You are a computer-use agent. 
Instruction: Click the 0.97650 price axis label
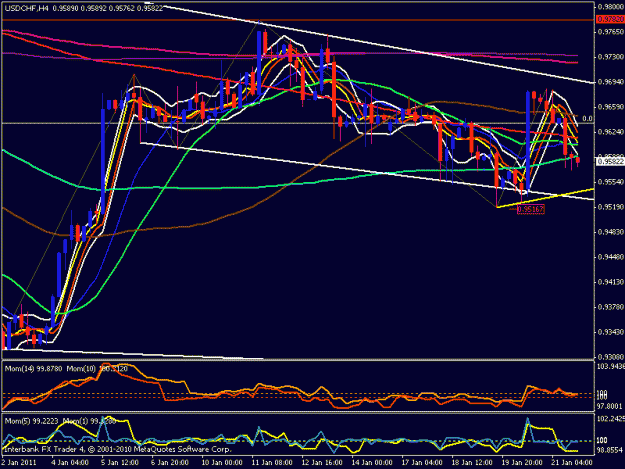(x=611, y=32)
